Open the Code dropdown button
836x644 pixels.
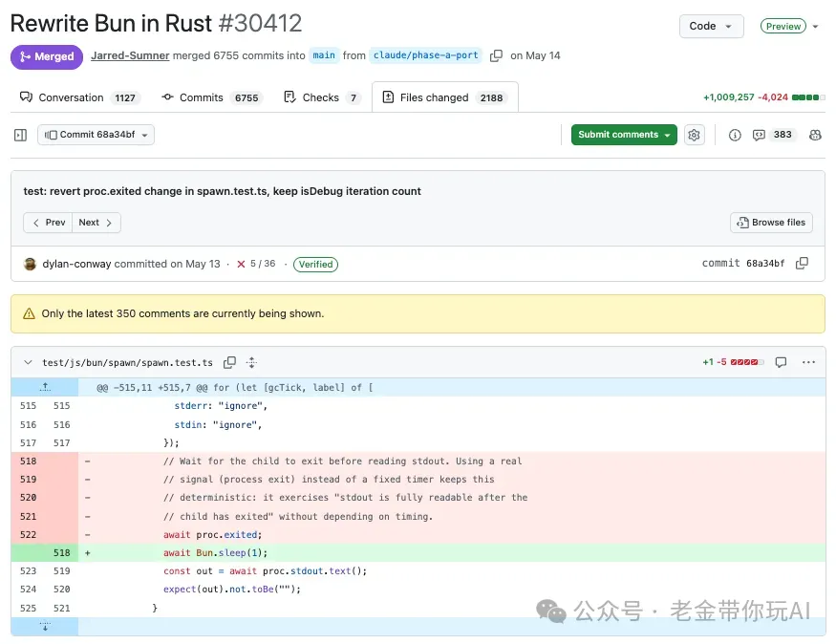[x=711, y=26]
